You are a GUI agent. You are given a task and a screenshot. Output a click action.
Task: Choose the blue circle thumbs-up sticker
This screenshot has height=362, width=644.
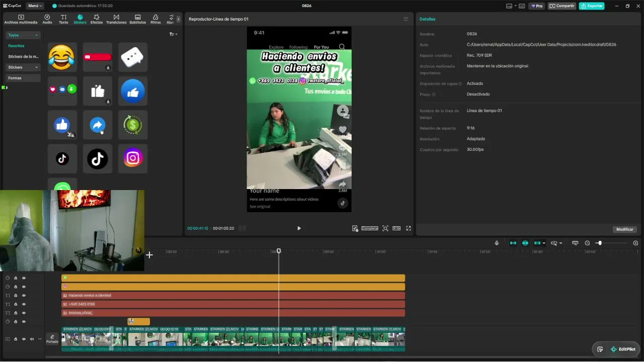pos(133,91)
